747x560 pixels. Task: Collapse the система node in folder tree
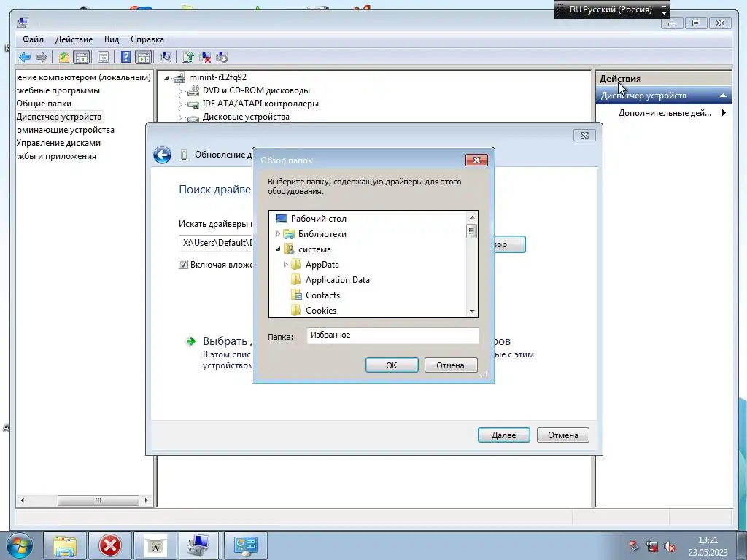pyautogui.click(x=278, y=249)
